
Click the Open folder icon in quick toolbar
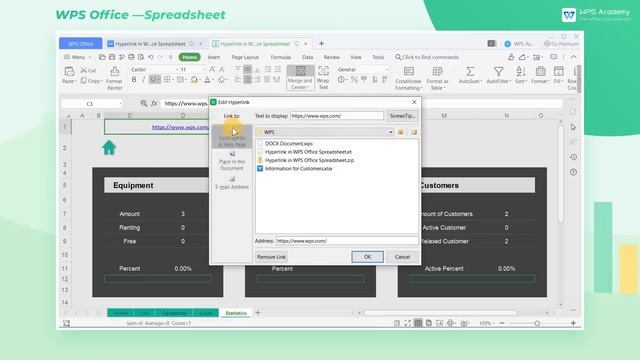click(x=102, y=57)
